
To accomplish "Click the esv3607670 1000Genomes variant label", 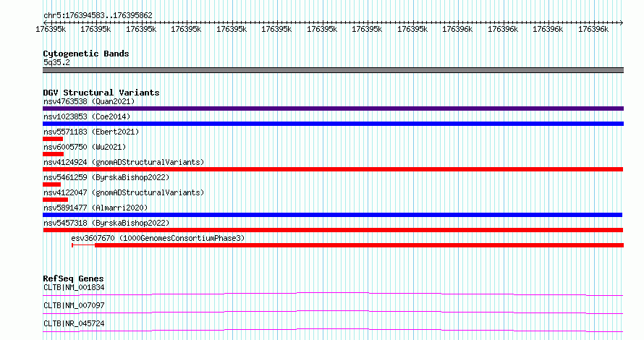I will coord(158,238).
